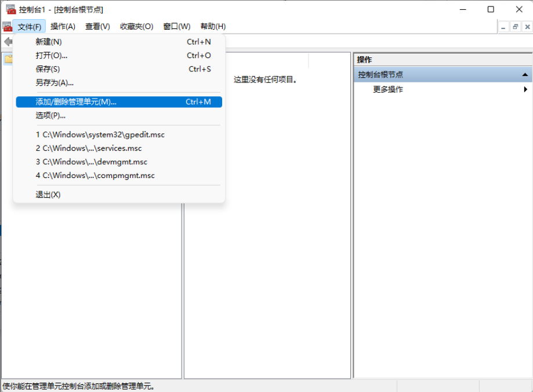Screen dimensions: 533x392
Task: Click the 这里没有任何项目。 text
Action: (266, 79)
